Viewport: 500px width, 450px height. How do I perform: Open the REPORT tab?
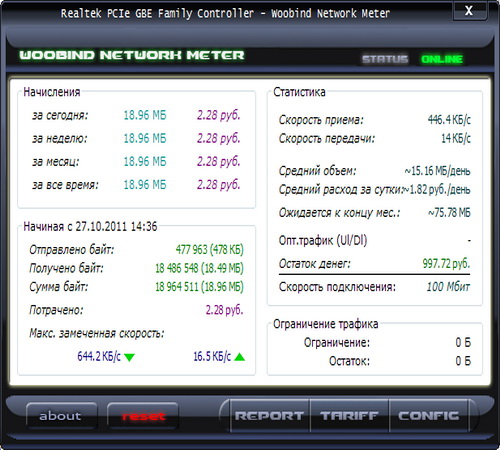269,416
